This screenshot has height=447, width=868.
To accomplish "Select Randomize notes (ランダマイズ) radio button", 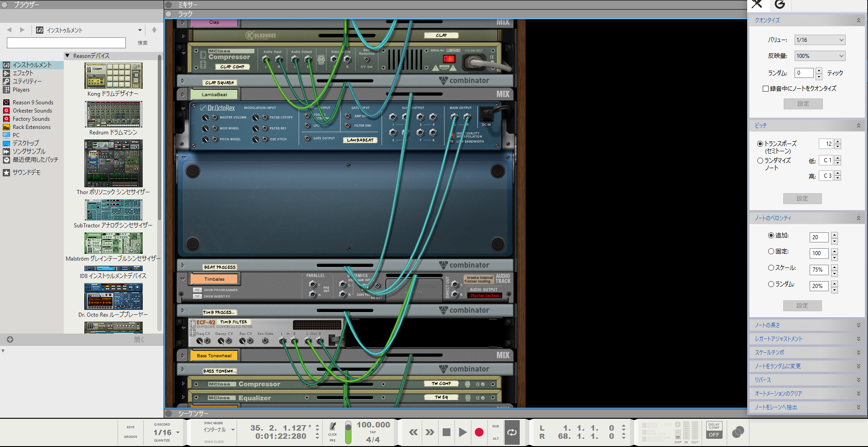I will (x=760, y=160).
